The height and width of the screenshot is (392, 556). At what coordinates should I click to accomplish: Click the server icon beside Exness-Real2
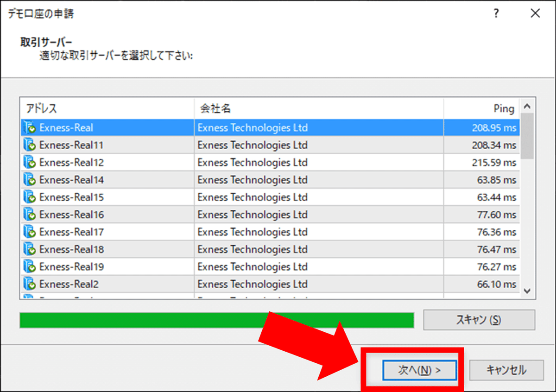click(x=30, y=284)
